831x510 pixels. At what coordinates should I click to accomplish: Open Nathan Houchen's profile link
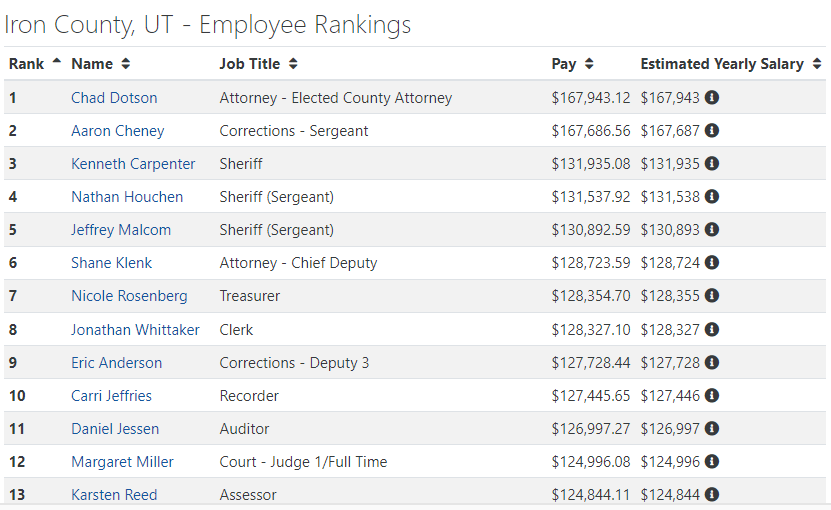pyautogui.click(x=127, y=197)
